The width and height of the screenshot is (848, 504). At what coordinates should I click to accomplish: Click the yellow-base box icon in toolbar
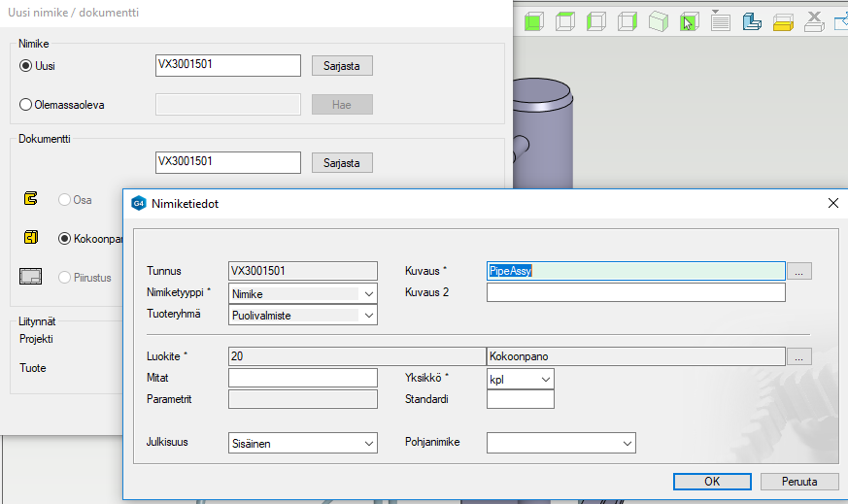click(784, 21)
